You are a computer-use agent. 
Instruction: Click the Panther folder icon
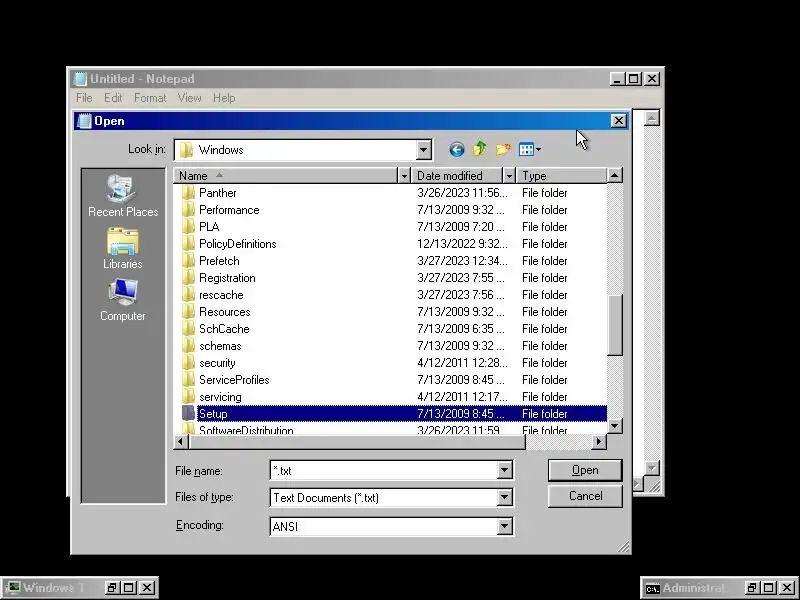[x=188, y=193]
